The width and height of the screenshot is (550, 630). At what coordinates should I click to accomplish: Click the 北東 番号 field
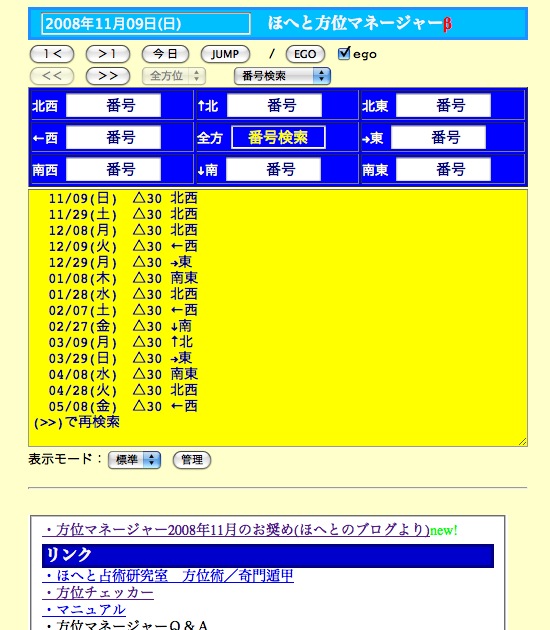pyautogui.click(x=443, y=105)
